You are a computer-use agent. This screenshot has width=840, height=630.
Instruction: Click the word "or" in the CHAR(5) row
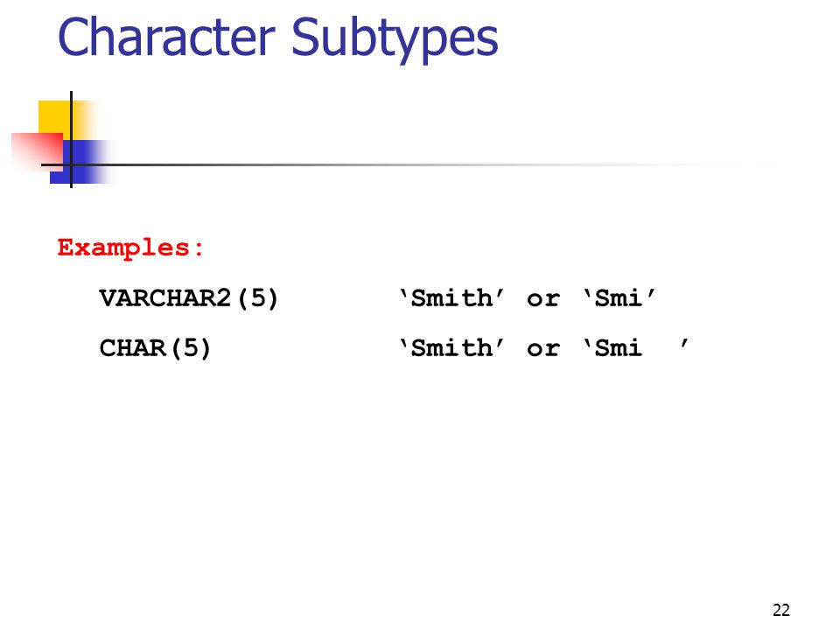click(x=543, y=349)
